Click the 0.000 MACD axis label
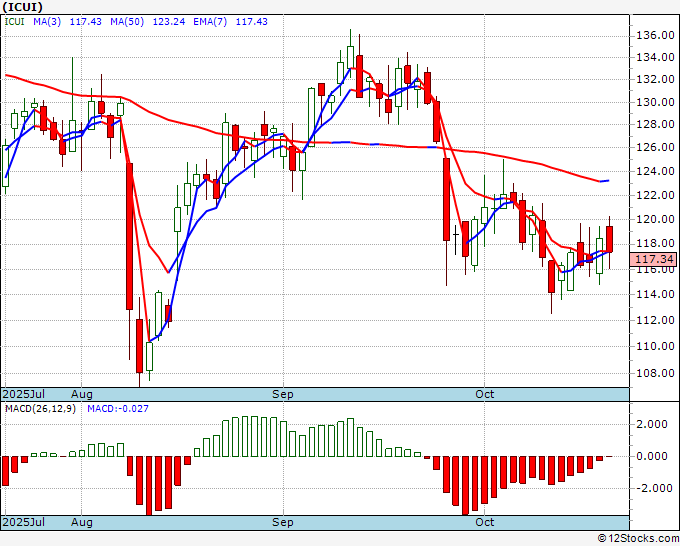This screenshot has height=546, width=680. click(651, 456)
